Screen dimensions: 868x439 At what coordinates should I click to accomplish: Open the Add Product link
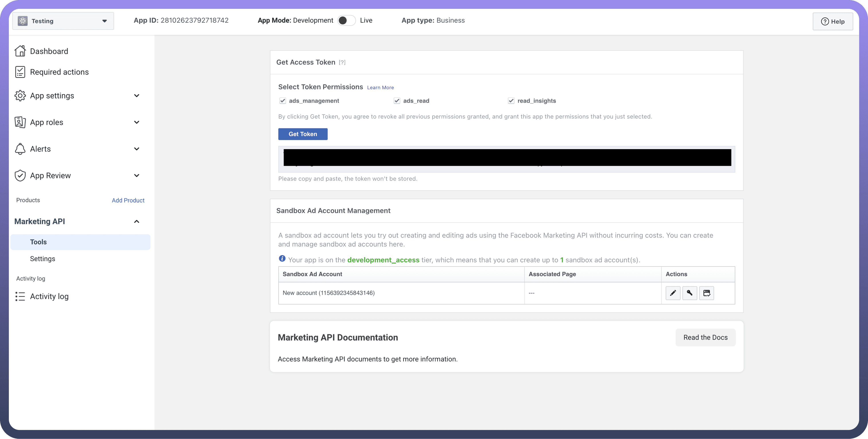[128, 200]
